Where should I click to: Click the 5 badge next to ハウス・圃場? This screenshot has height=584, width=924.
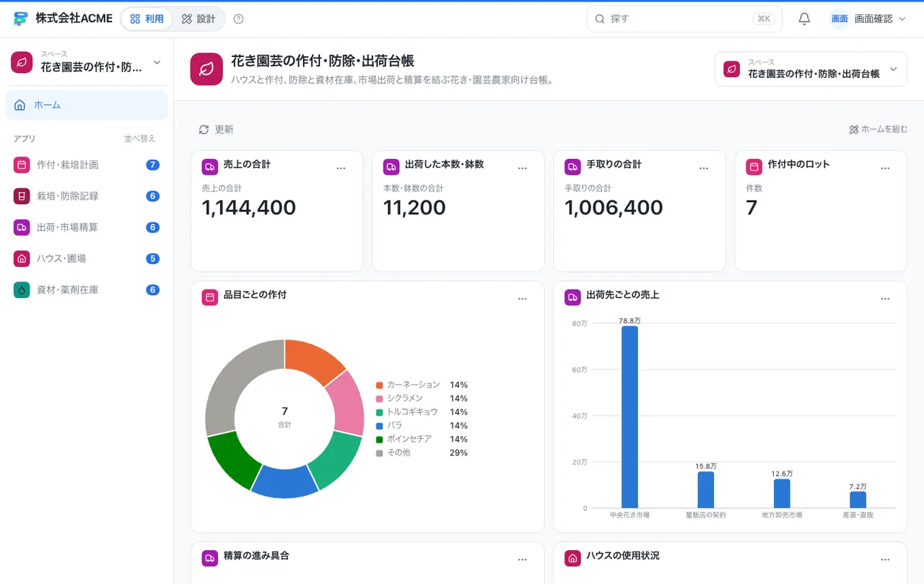click(152, 258)
